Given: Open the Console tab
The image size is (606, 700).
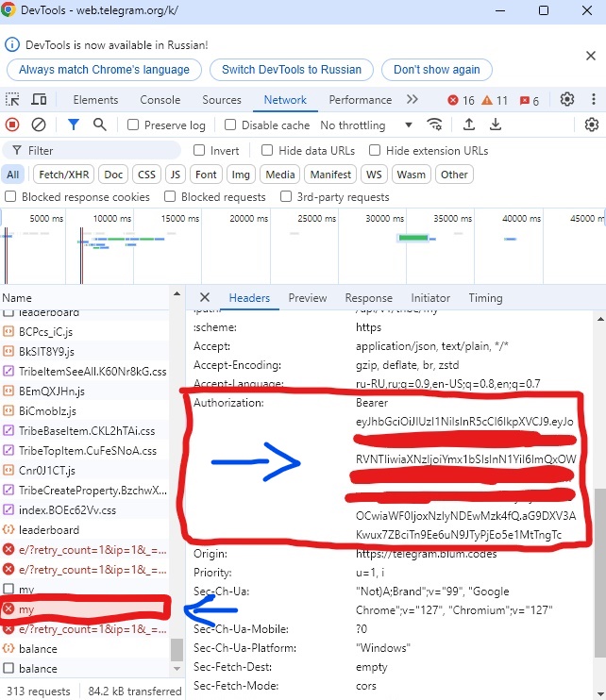Looking at the screenshot, I should coord(160,100).
